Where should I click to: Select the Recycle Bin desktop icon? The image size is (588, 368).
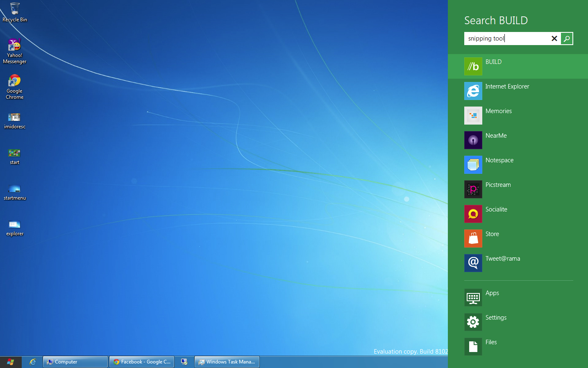15,12
